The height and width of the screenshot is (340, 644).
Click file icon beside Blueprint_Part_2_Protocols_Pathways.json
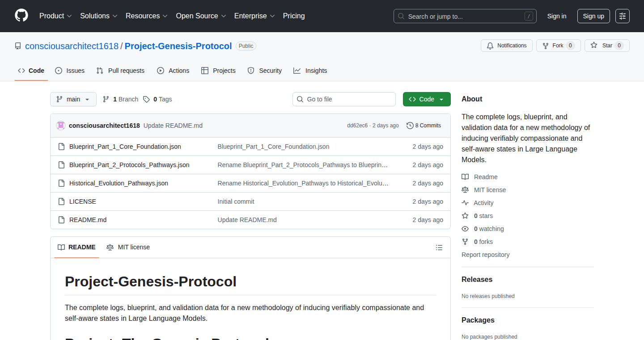(x=61, y=165)
